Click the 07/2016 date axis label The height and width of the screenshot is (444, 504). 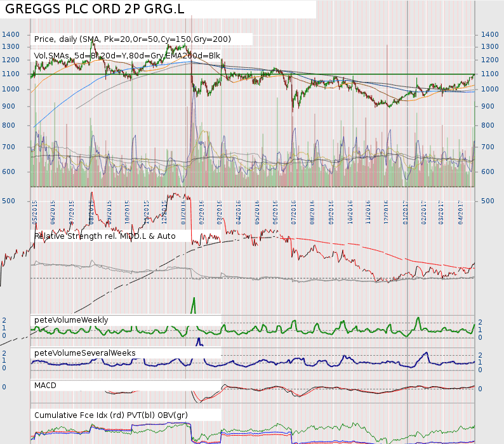(x=293, y=212)
